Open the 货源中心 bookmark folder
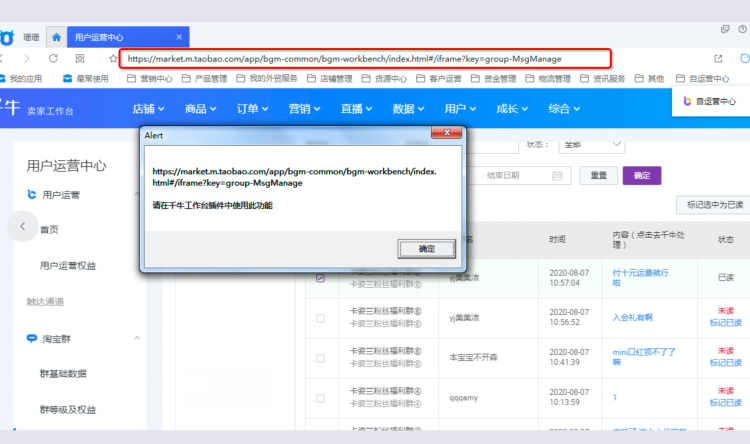The height and width of the screenshot is (444, 750). [x=384, y=78]
